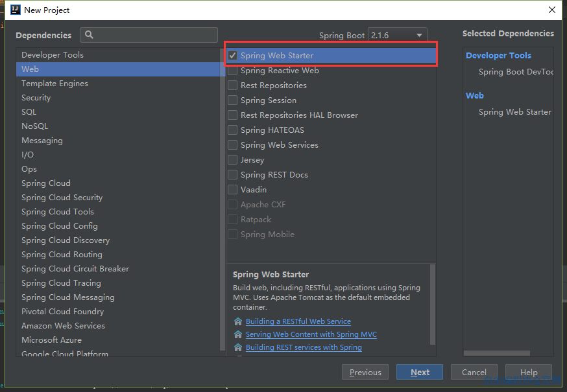Pick Amazon Web Services category
The image size is (567, 392).
pyautogui.click(x=118, y=326)
